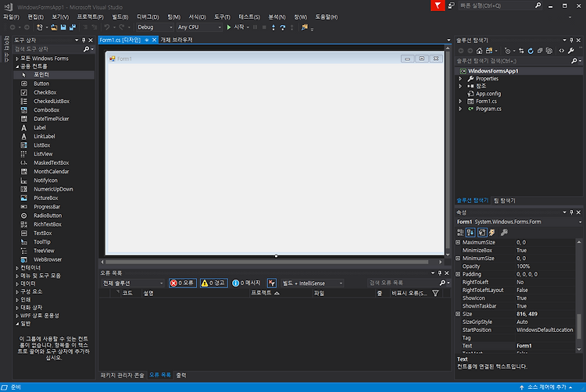Click Sync with Active Document arrows icon
Viewport: 586px width, 392px height.
(521, 51)
